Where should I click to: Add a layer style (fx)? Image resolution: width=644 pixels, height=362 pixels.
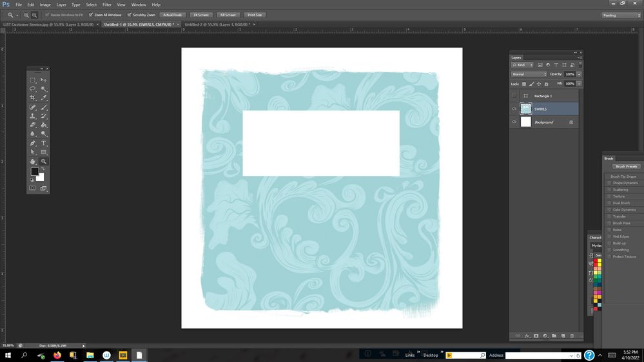click(527, 336)
